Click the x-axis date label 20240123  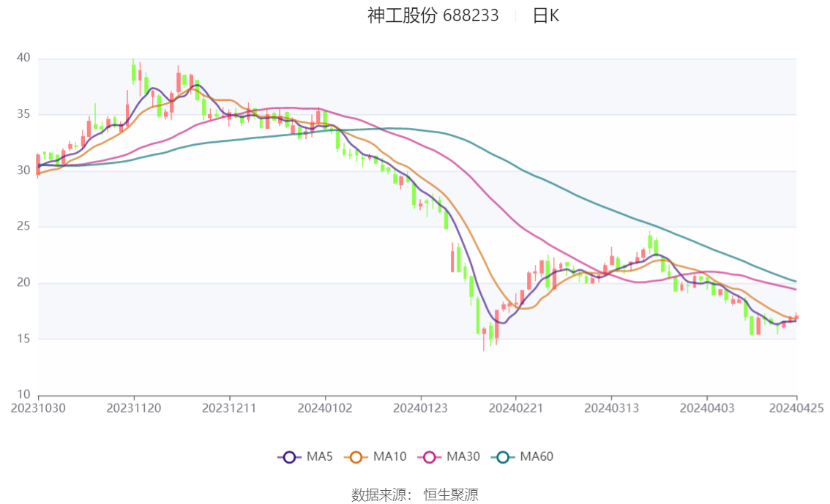[420, 408]
